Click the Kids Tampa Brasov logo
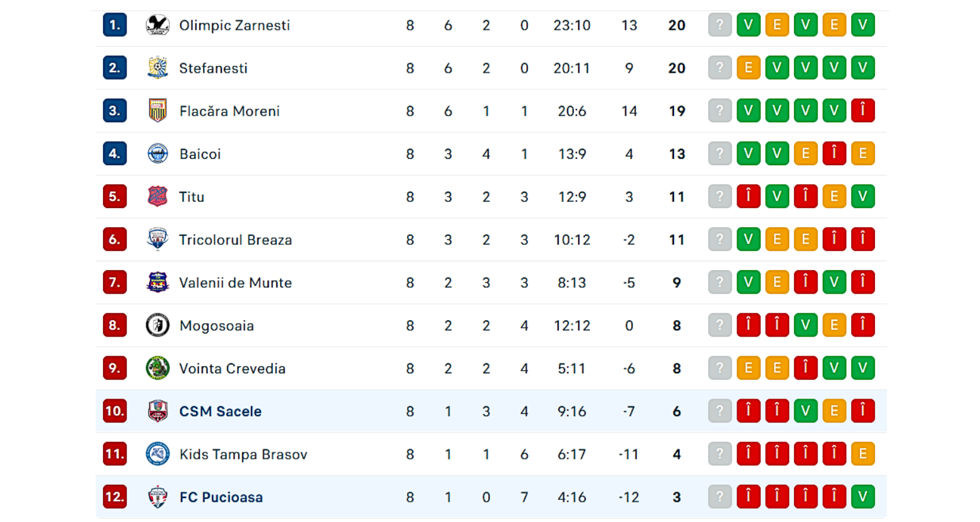This screenshot has height=522, width=980. (x=157, y=454)
